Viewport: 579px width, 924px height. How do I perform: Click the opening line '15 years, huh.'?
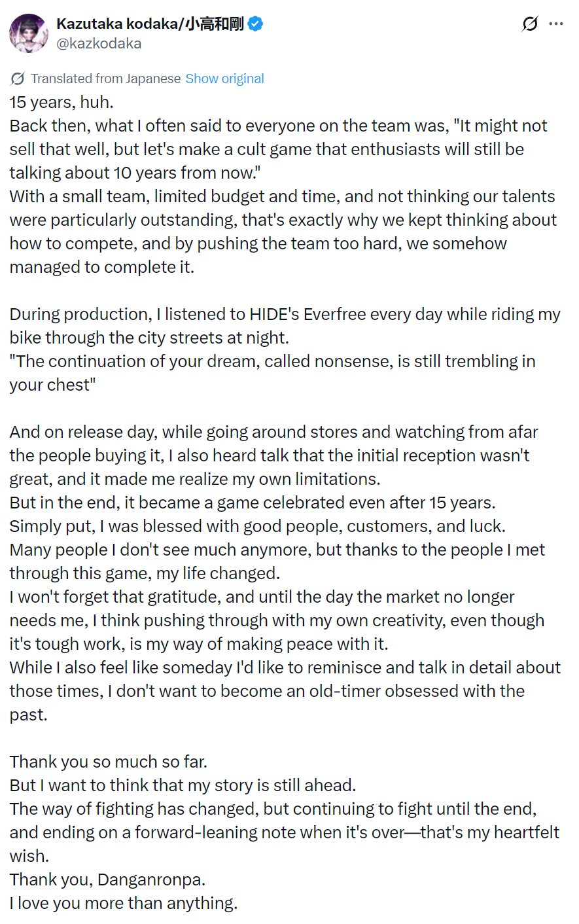click(x=61, y=102)
